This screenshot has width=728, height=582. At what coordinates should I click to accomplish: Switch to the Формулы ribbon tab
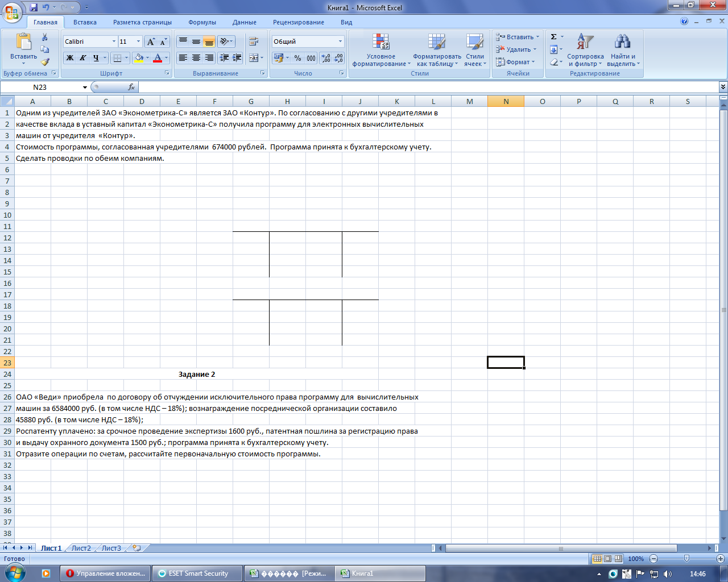tap(202, 22)
